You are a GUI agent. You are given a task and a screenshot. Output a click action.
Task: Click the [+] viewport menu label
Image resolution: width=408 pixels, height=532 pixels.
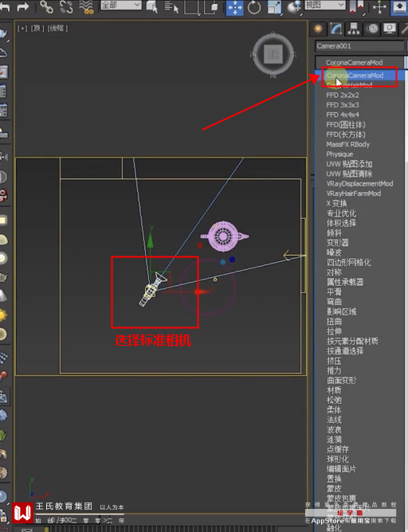click(22, 29)
